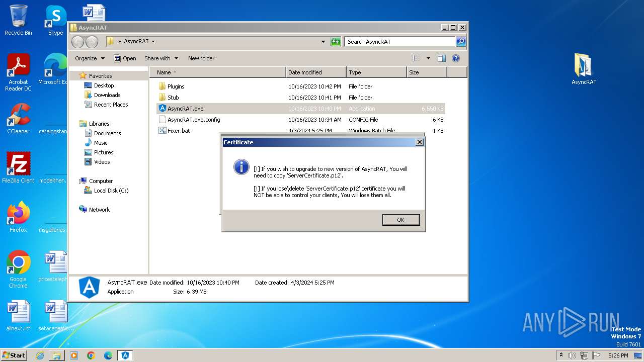Viewport: 644px width, 362px height.
Task: Select AsyncRAT folder on desktop
Action: 584,69
